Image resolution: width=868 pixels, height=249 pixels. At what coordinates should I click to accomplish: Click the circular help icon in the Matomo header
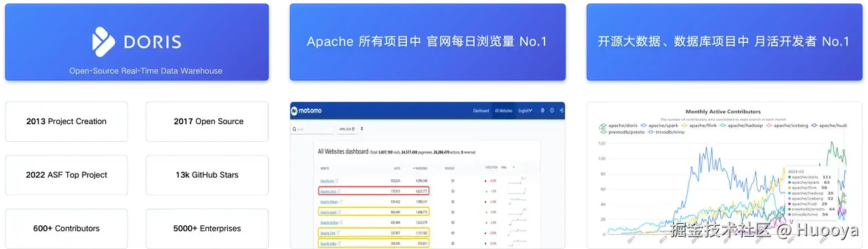pos(551,110)
